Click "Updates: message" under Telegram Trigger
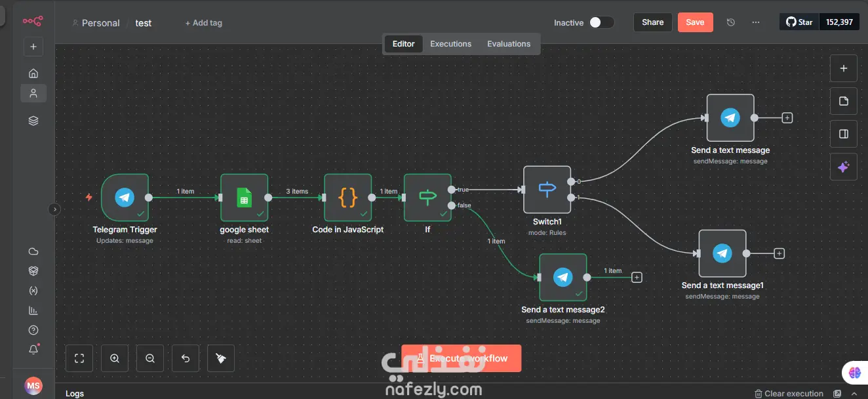This screenshot has width=868, height=399. [125, 241]
